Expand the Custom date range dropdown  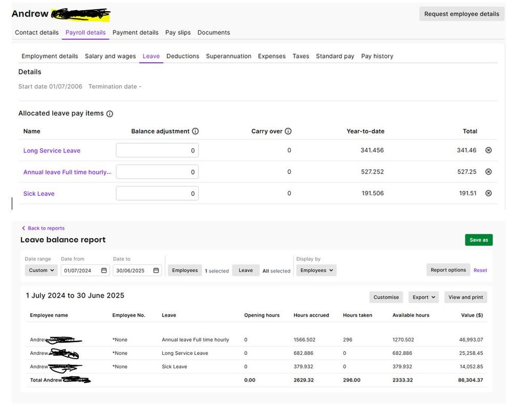(41, 270)
